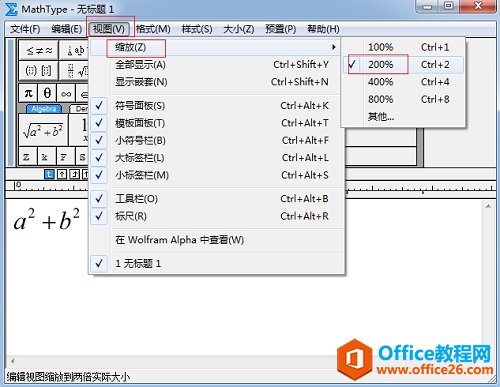Insert the pi symbol
500x387 pixels.
point(28,93)
